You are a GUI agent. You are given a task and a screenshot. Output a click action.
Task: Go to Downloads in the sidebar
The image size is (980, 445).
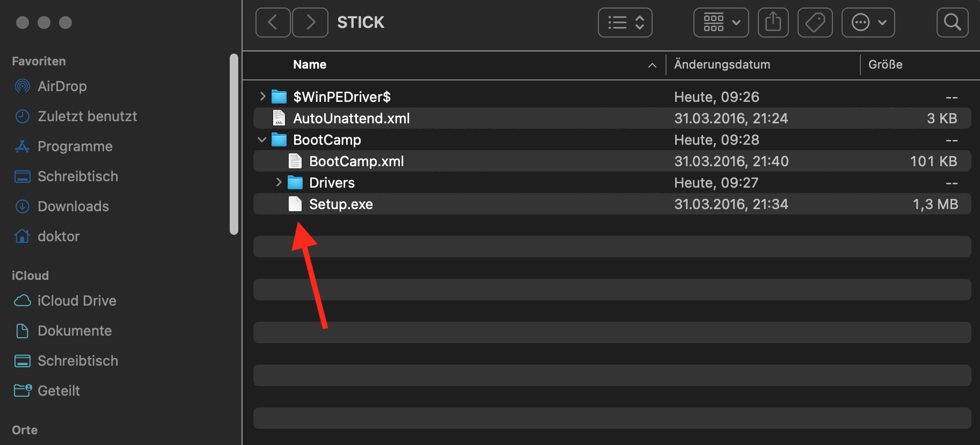click(73, 206)
